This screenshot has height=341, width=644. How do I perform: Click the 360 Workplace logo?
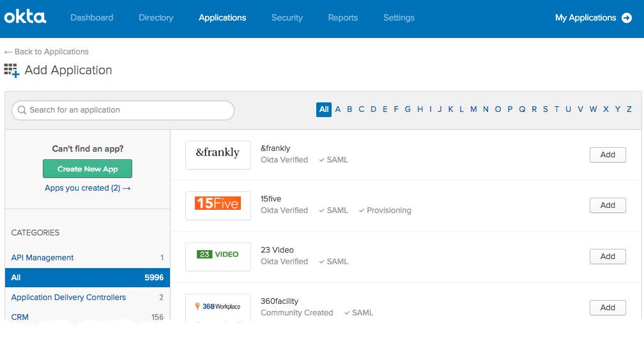click(218, 306)
